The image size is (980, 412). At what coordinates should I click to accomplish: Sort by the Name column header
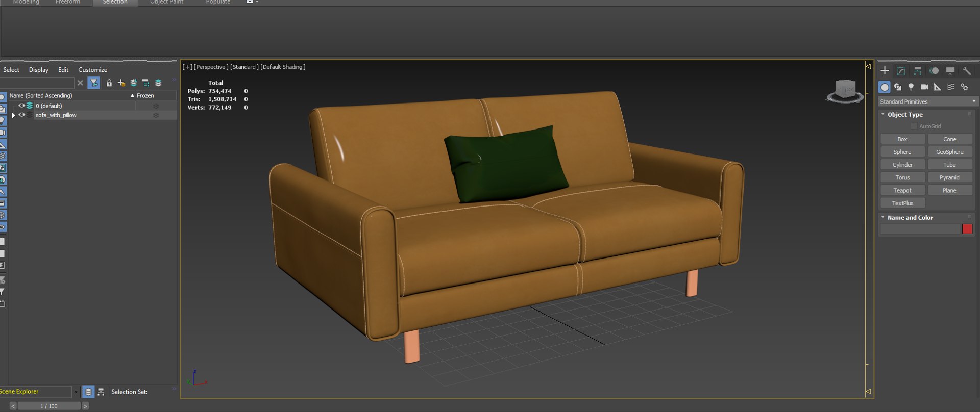pyautogui.click(x=71, y=95)
